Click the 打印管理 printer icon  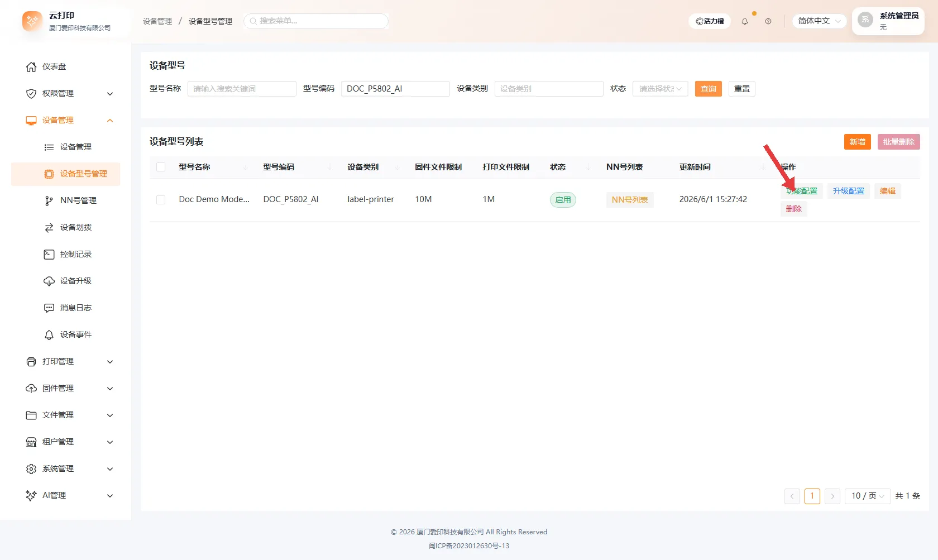click(x=31, y=362)
